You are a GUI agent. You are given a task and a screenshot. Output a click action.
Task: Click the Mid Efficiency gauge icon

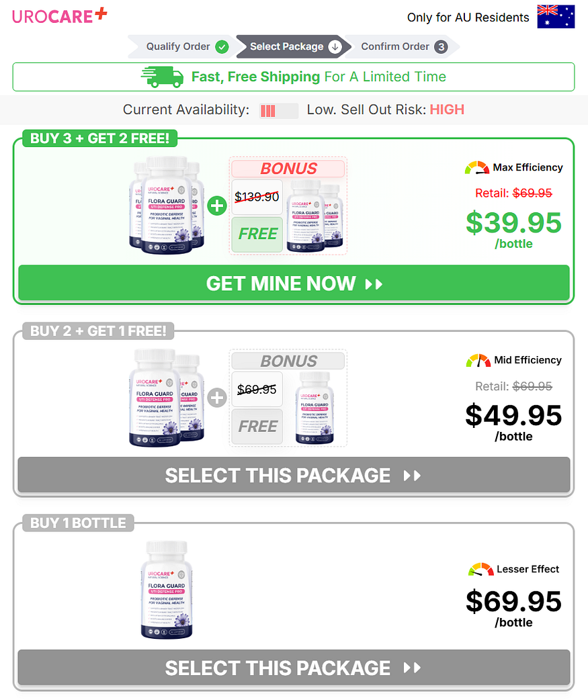(478, 360)
